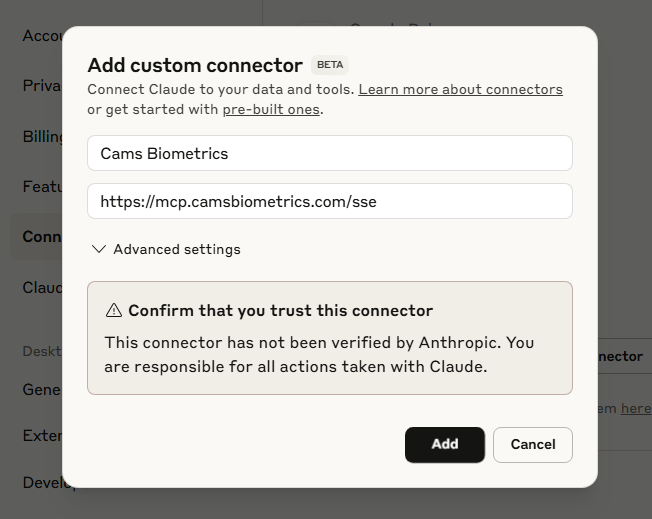This screenshot has height=519, width=652.
Task: Follow the "here" link behind dialog
Action: tap(636, 408)
